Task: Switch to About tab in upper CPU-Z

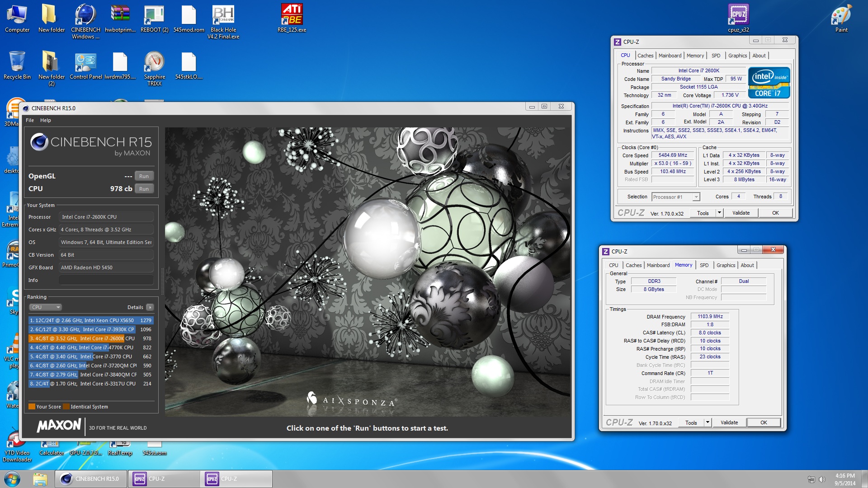Action: click(x=759, y=56)
